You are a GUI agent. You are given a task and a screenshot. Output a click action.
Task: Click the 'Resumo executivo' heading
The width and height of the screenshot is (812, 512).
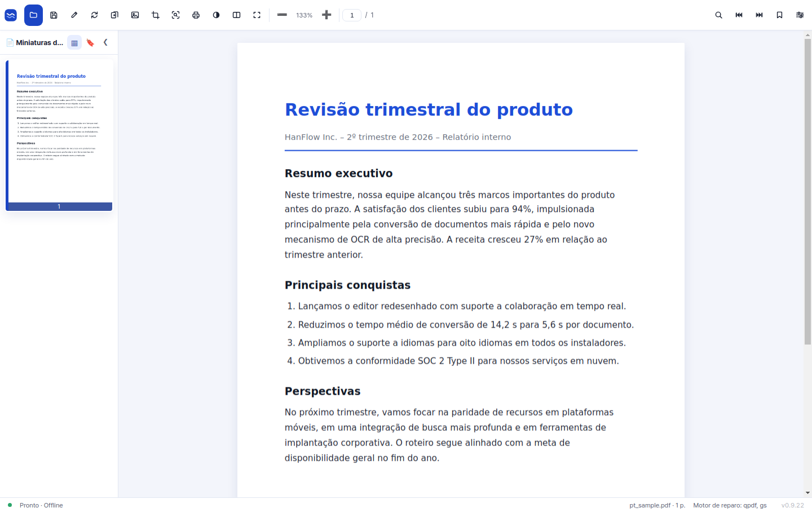coord(338,174)
